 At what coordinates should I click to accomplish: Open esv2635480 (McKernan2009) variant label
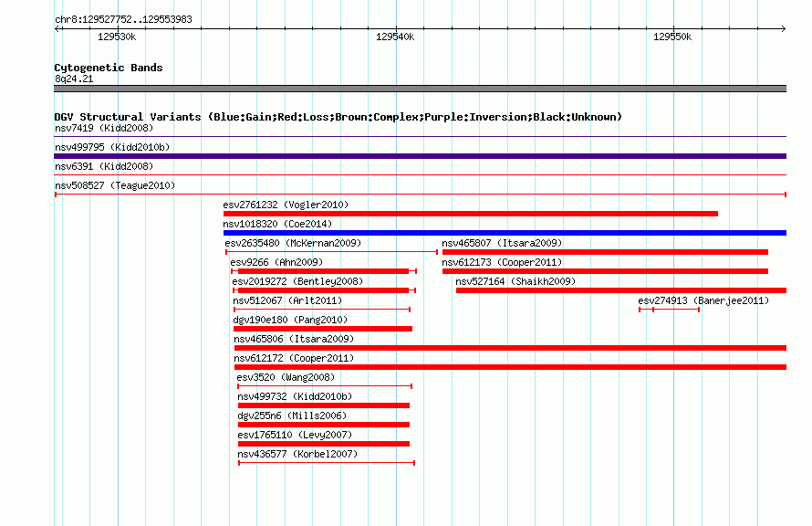293,243
